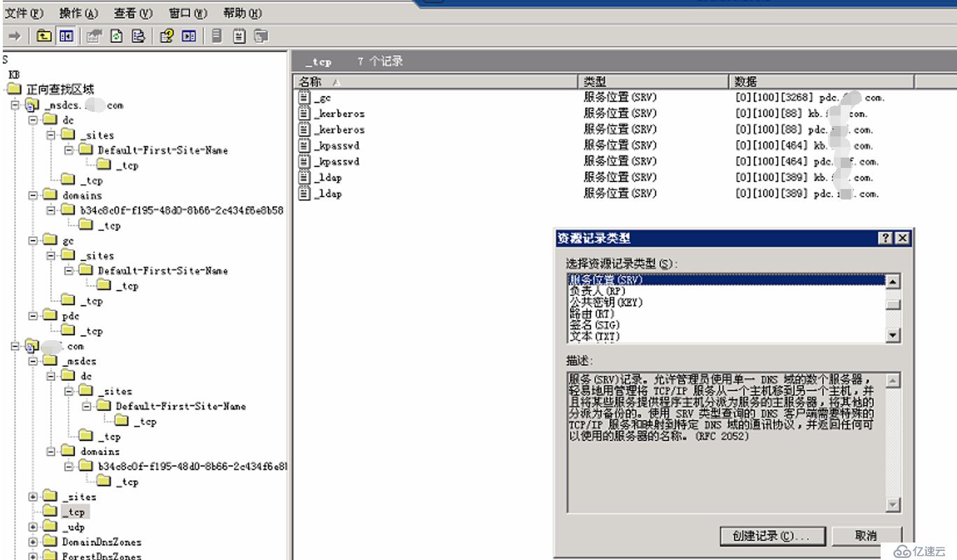957x560 pixels.
Task: Collapse the first b34c8c0f GUID node
Action: (50, 210)
